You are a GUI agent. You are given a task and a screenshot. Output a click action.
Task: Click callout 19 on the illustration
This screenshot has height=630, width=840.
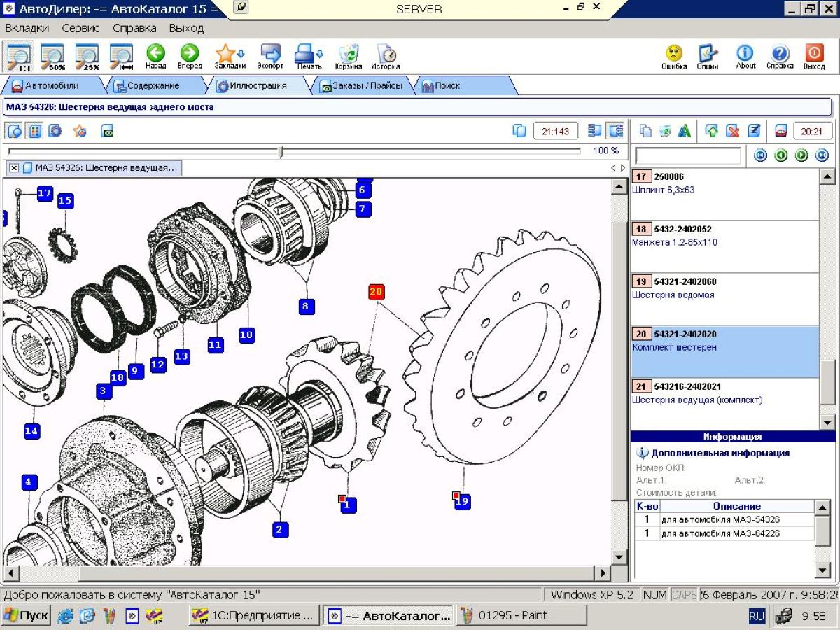coord(462,501)
